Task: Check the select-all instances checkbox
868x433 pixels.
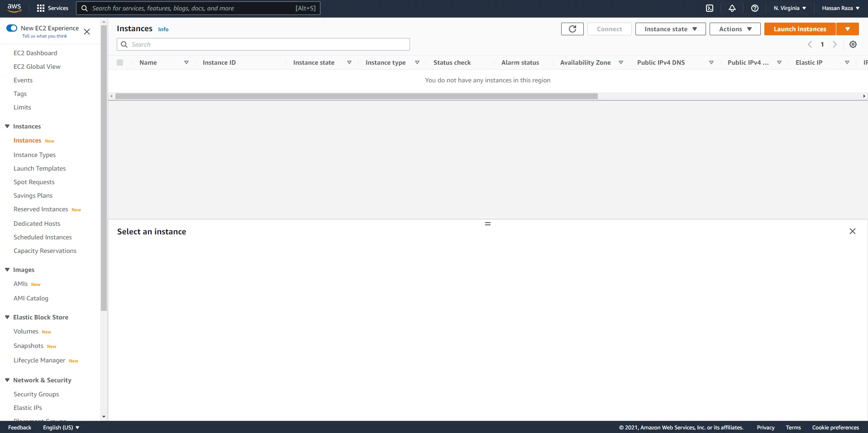Action: 120,62
